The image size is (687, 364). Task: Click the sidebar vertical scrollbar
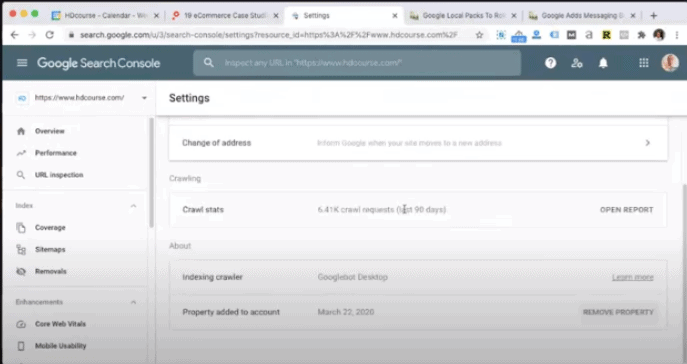(151, 172)
